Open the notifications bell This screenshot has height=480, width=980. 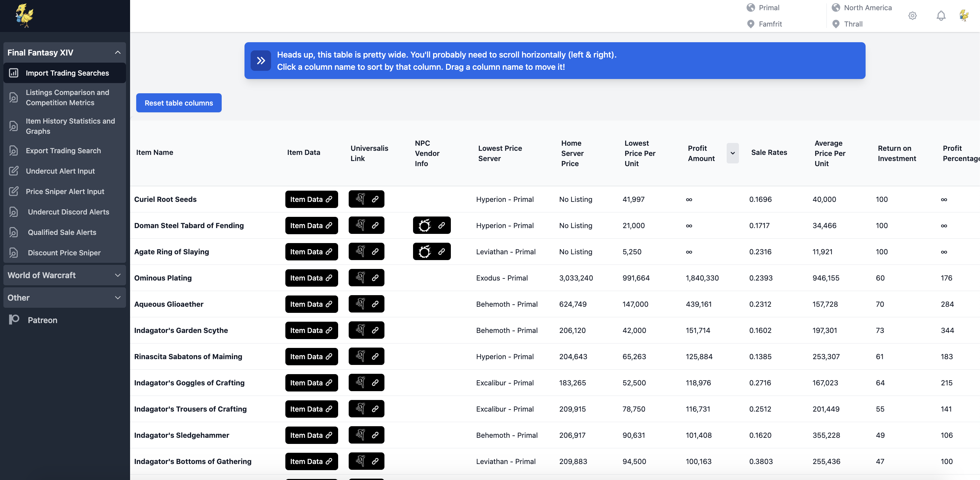click(x=941, y=16)
